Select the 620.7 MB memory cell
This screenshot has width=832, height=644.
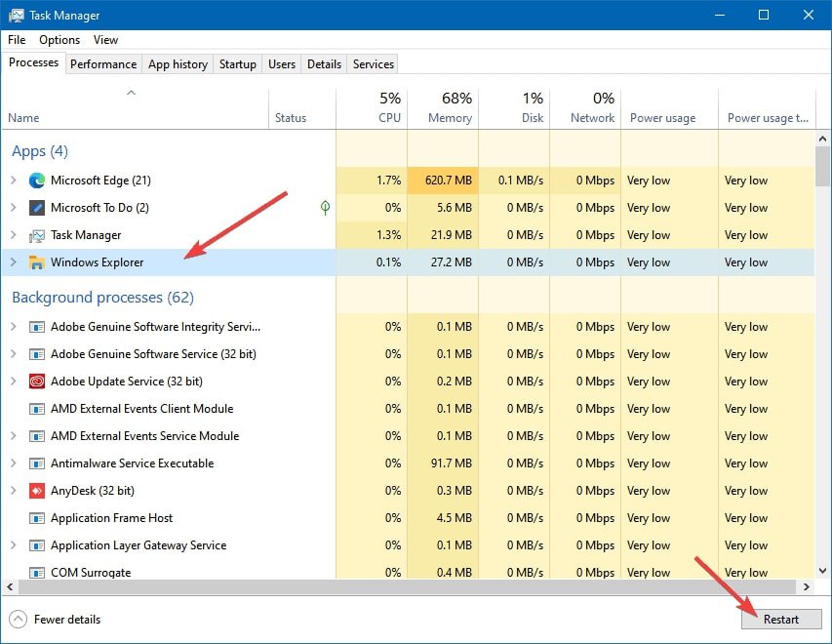(443, 181)
